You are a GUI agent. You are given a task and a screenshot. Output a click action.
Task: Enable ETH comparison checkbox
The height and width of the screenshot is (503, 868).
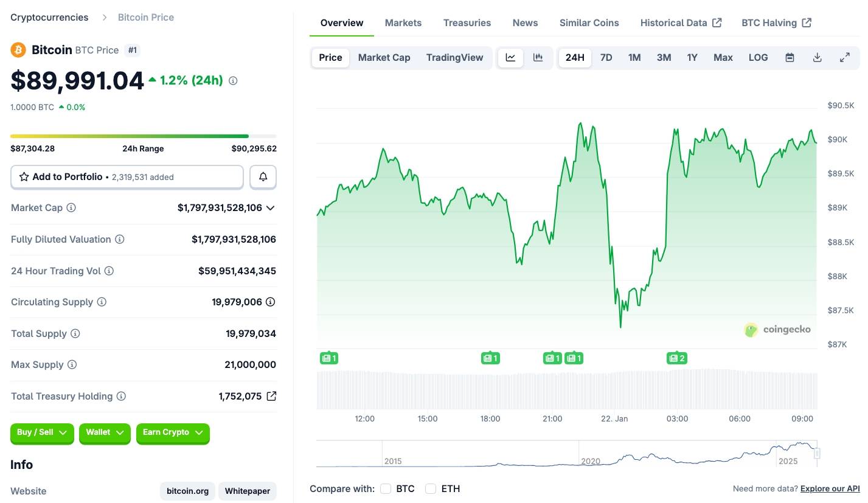[431, 489]
